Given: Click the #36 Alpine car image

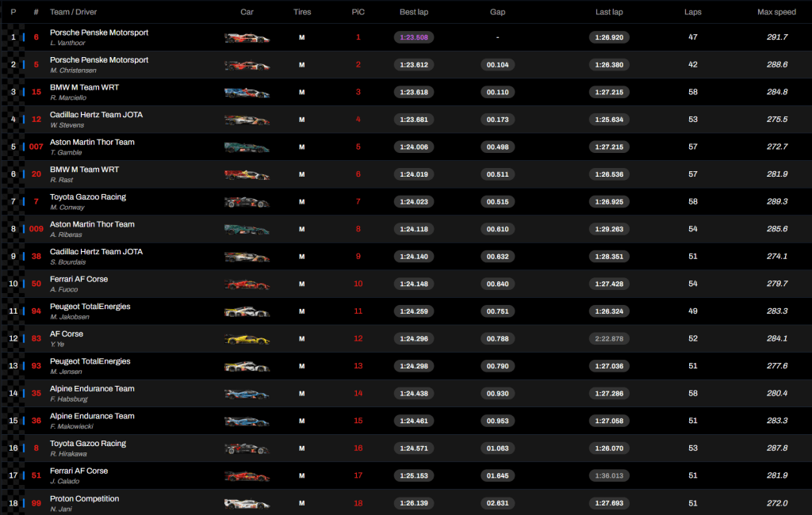Looking at the screenshot, I should (x=247, y=422).
